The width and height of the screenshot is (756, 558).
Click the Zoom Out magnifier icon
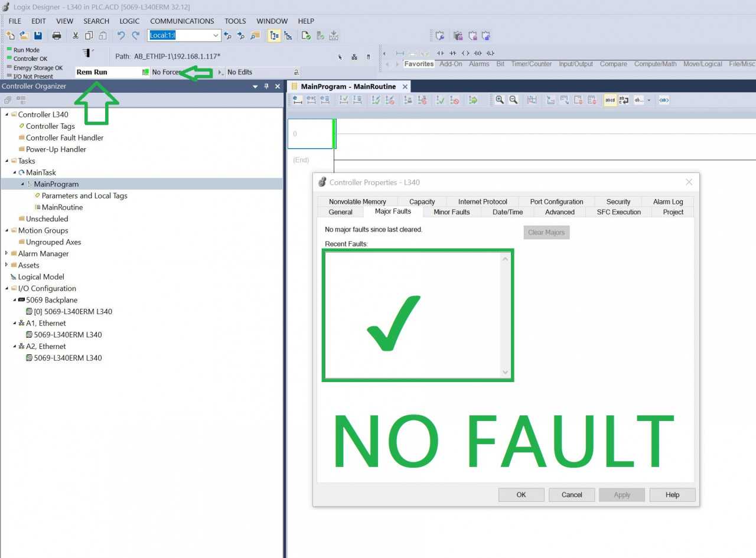pyautogui.click(x=513, y=100)
